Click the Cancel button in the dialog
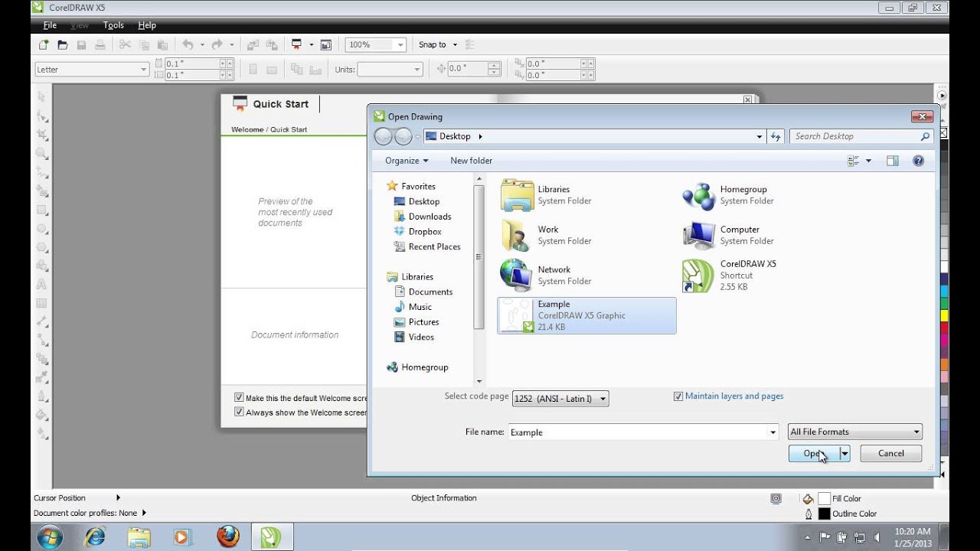This screenshot has width=980, height=551. 891,454
